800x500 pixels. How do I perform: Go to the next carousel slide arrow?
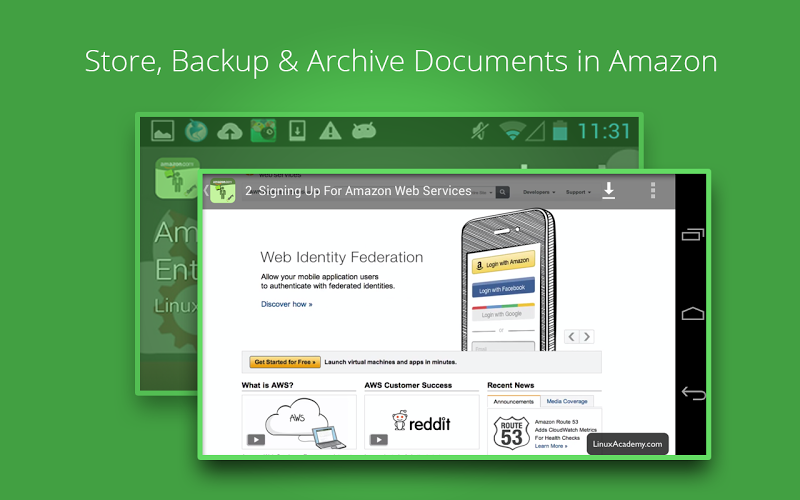pos(587,337)
